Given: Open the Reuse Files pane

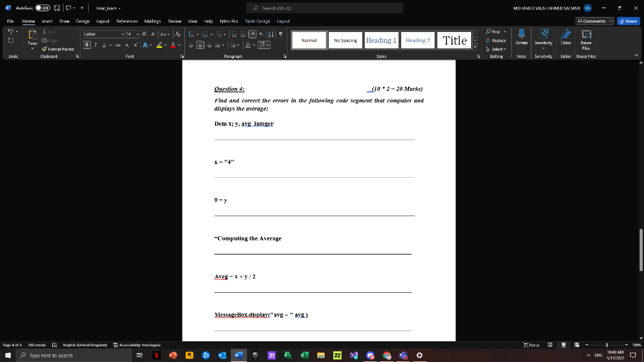Looking at the screenshot, I should click(x=586, y=40).
